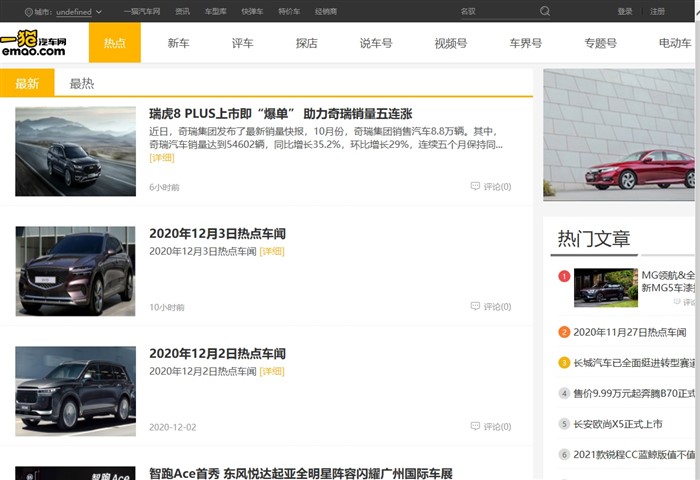
Task: Select the 探店 navigation tab
Action: click(x=306, y=43)
